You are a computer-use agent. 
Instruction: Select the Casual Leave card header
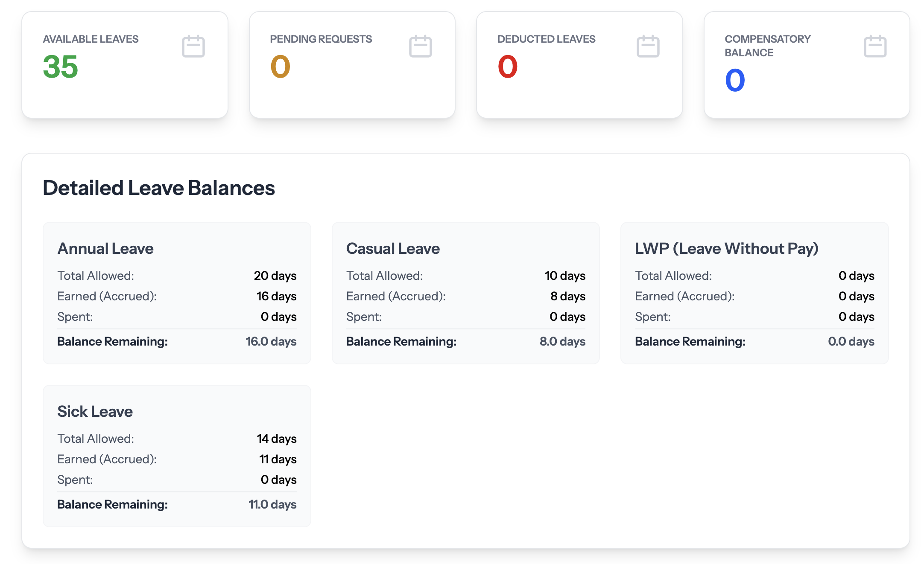point(393,248)
